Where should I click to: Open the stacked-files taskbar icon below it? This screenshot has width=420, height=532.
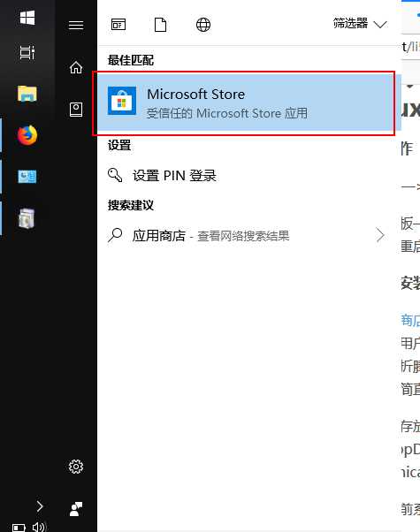[27, 218]
